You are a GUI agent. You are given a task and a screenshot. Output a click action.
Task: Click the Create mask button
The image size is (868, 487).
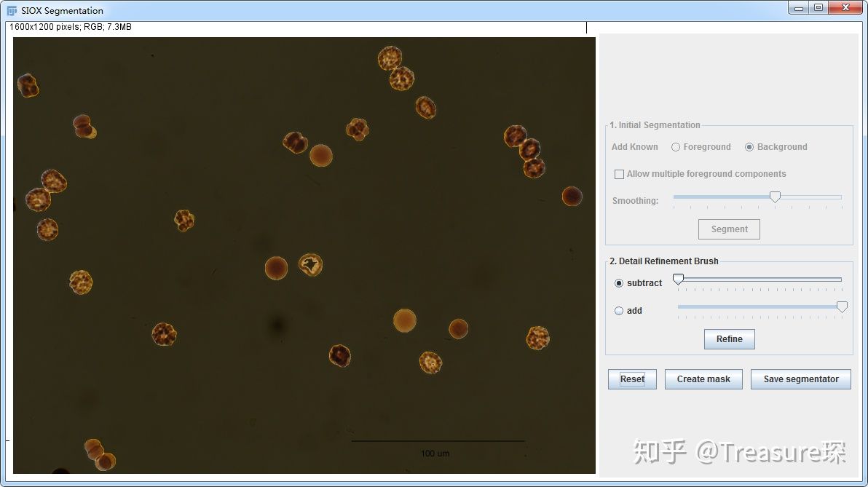(x=703, y=379)
